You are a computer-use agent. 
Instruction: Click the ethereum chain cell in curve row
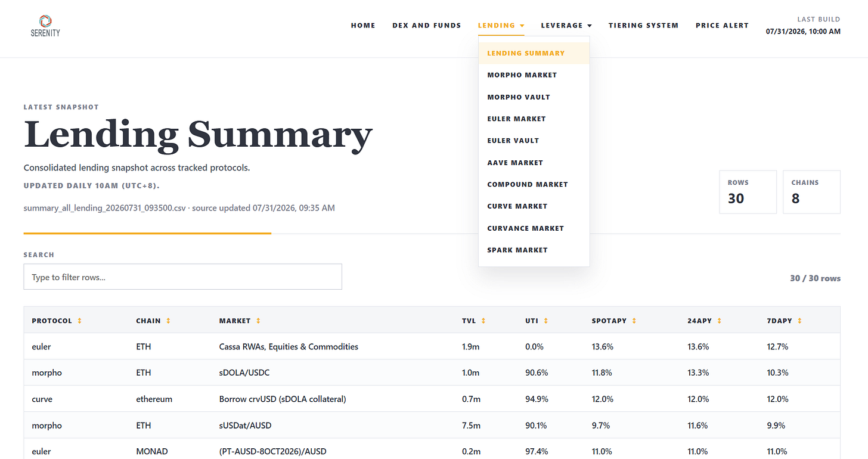coord(154,399)
